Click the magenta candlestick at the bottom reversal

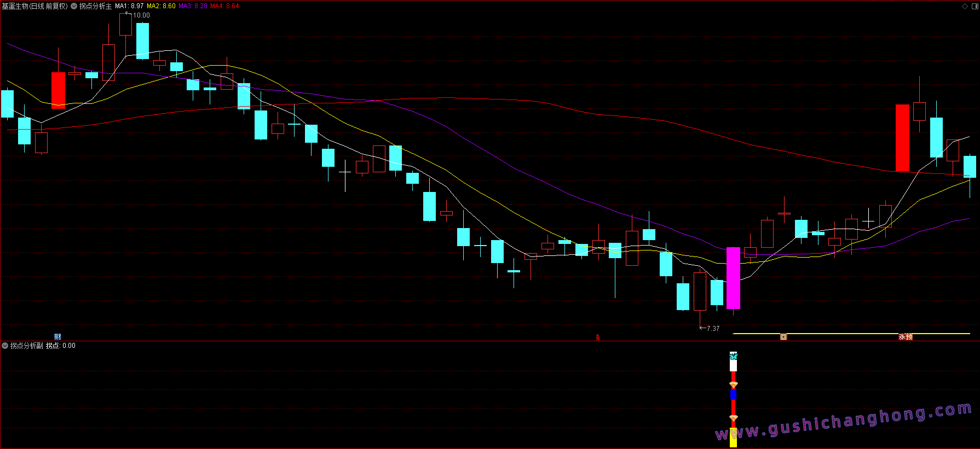click(733, 278)
